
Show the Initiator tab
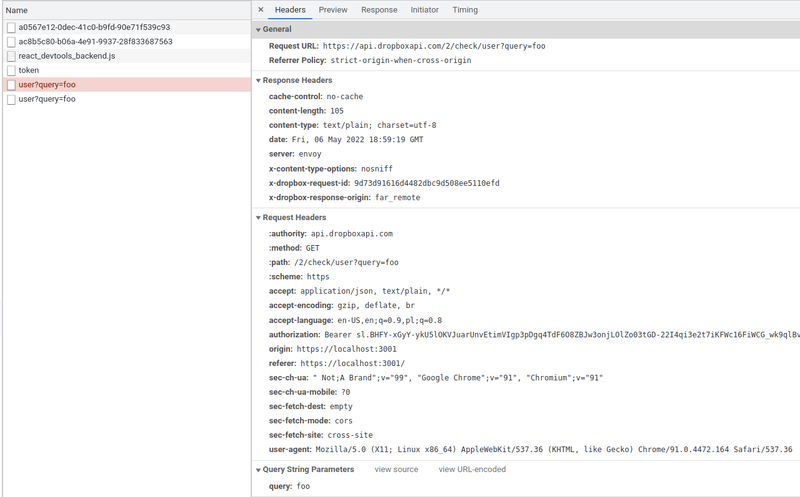pos(424,10)
